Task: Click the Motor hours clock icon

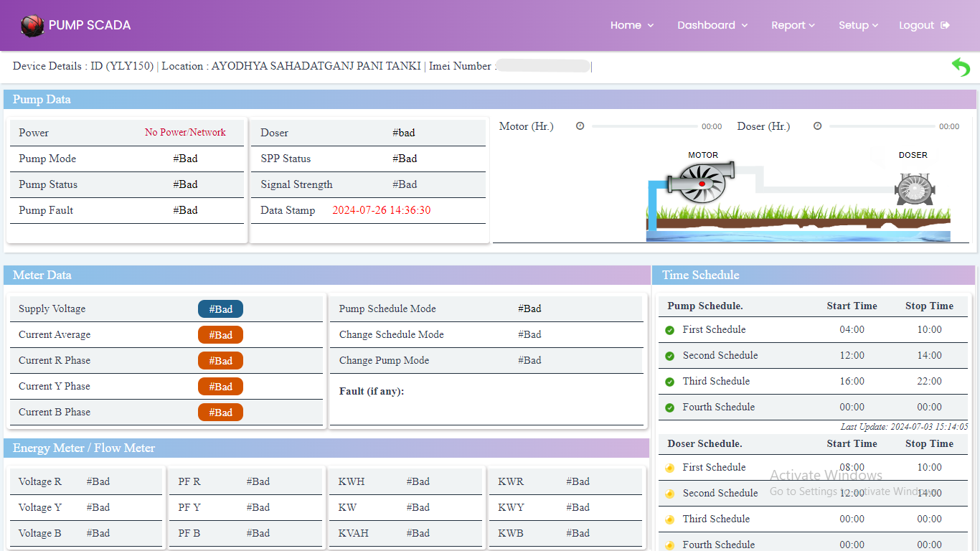Action: coord(580,126)
